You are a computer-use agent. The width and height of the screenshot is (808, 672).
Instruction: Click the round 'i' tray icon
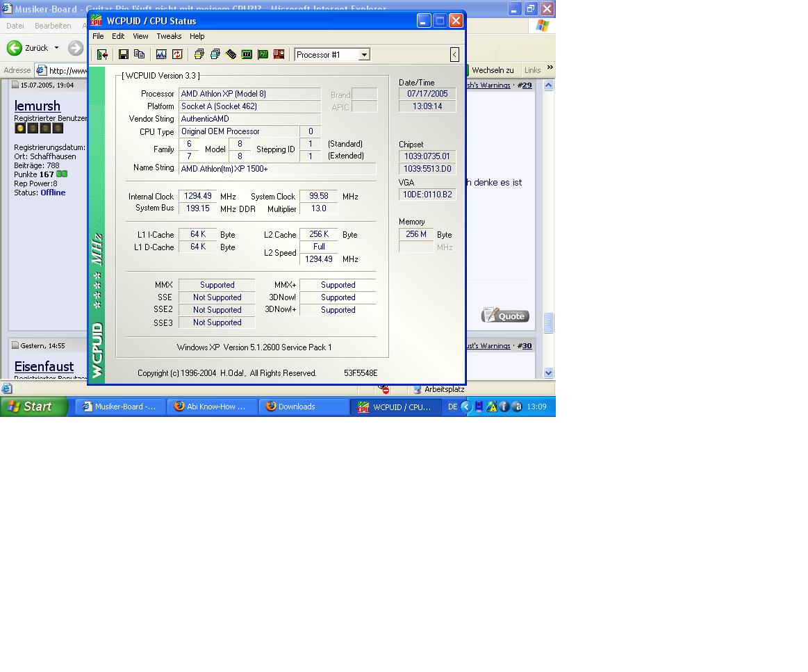[504, 407]
